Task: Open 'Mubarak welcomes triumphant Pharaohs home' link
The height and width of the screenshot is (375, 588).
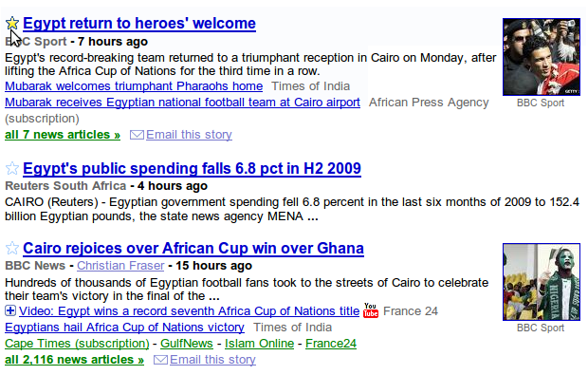Action: point(134,86)
